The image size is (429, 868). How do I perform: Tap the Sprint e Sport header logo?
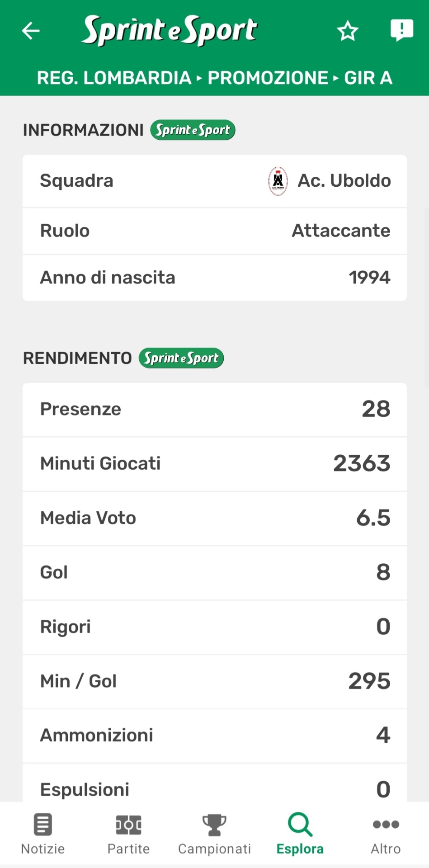point(170,30)
